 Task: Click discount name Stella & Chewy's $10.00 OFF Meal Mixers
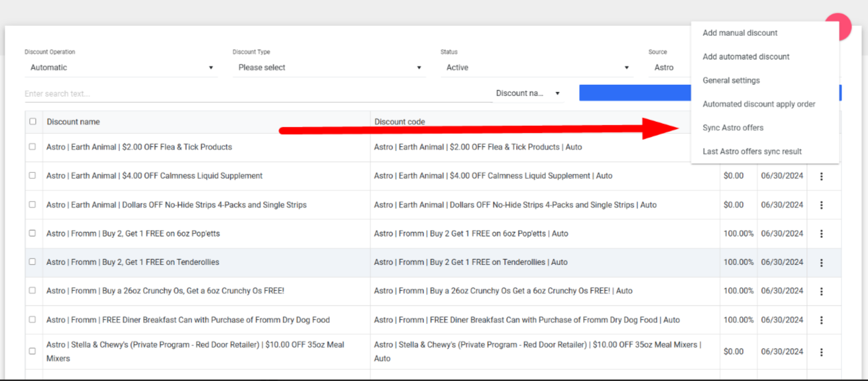tap(195, 352)
